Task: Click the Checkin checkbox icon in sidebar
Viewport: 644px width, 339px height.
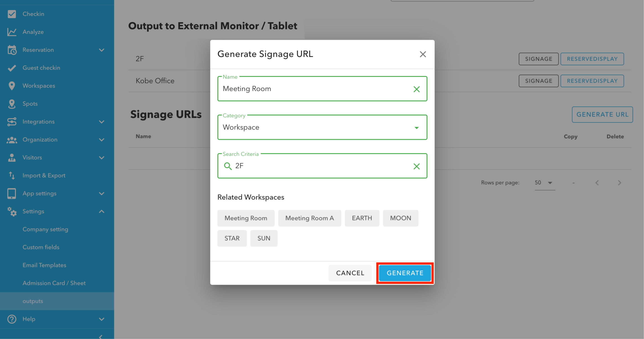Action: (x=12, y=14)
